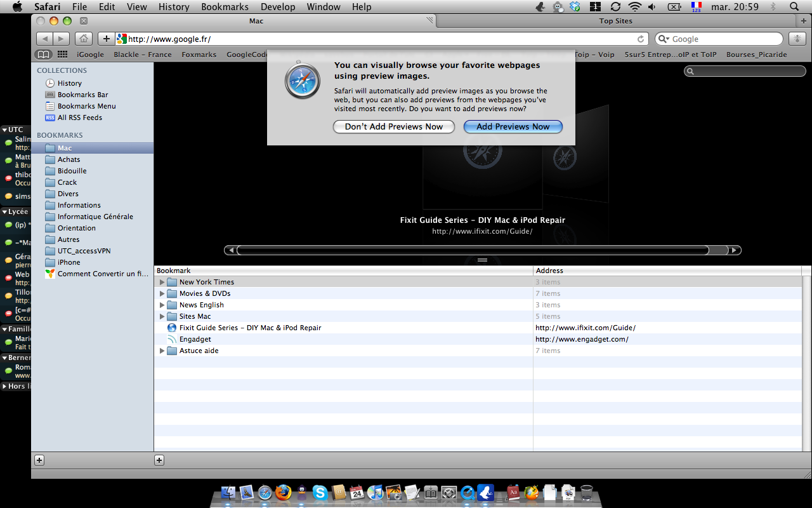
Task: Open Foxmarks bookmark in bookmarks bar
Action: 199,55
